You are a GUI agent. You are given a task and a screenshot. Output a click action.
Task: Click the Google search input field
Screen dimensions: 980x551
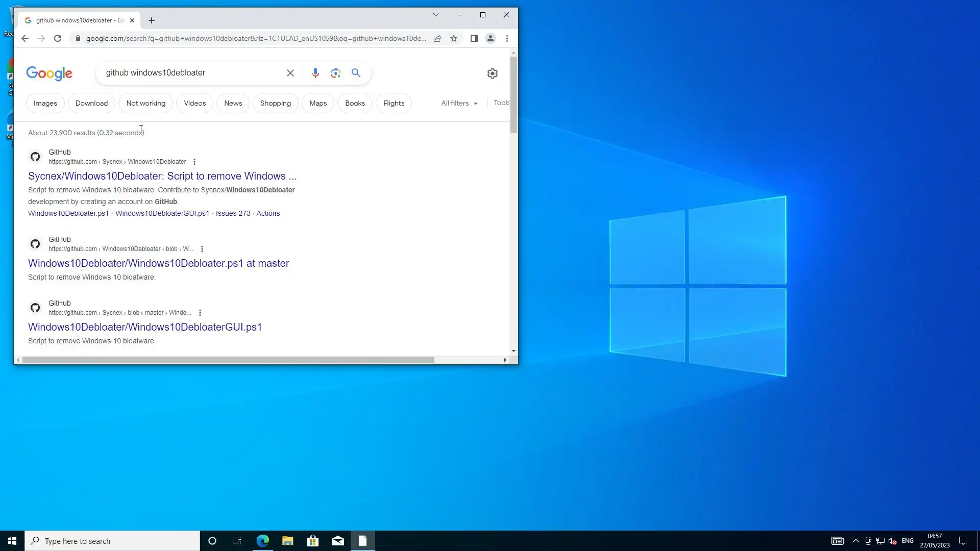[191, 73]
